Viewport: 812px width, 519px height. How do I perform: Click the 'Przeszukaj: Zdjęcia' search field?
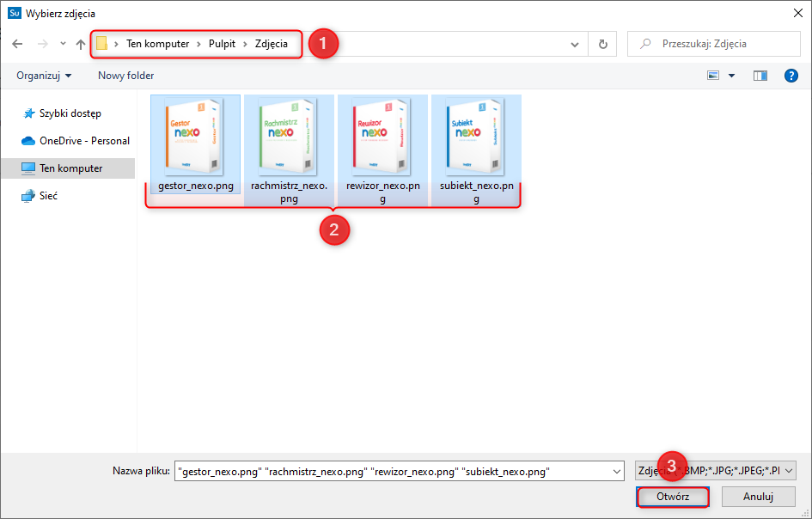(714, 44)
